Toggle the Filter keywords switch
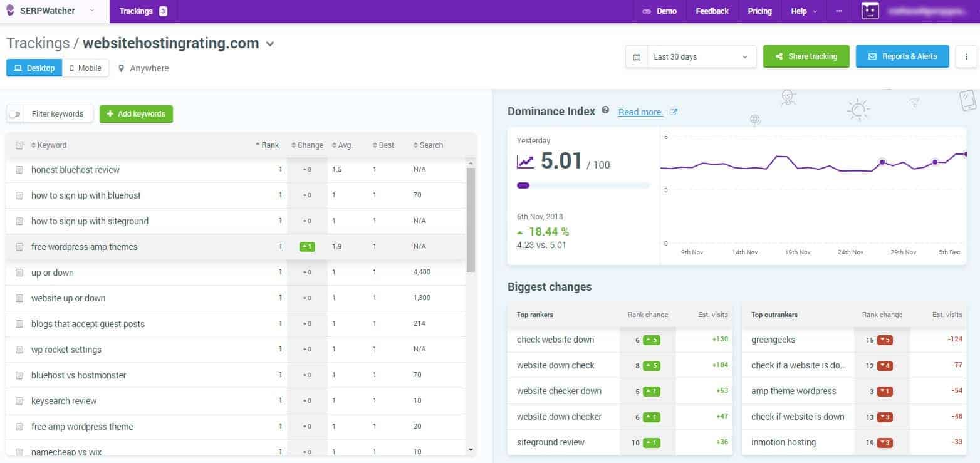Viewport: 980px width, 463px height. tap(14, 114)
